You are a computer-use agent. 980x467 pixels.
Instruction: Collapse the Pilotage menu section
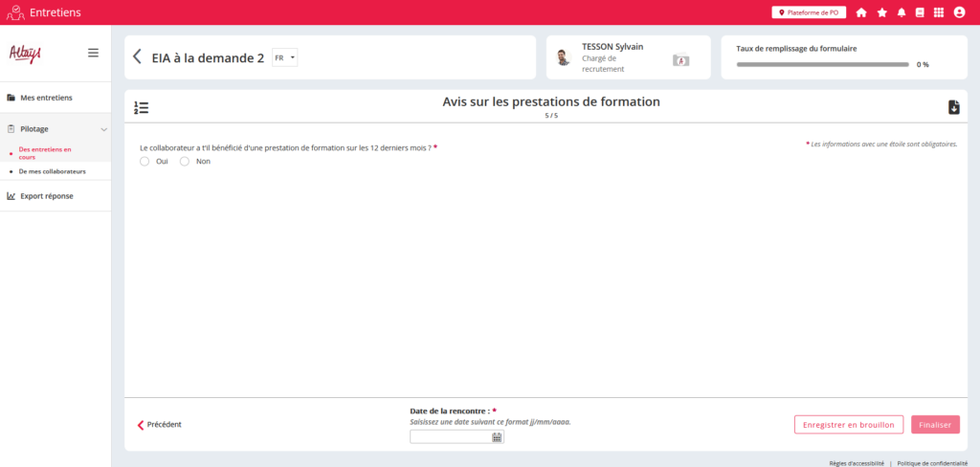coord(103,128)
